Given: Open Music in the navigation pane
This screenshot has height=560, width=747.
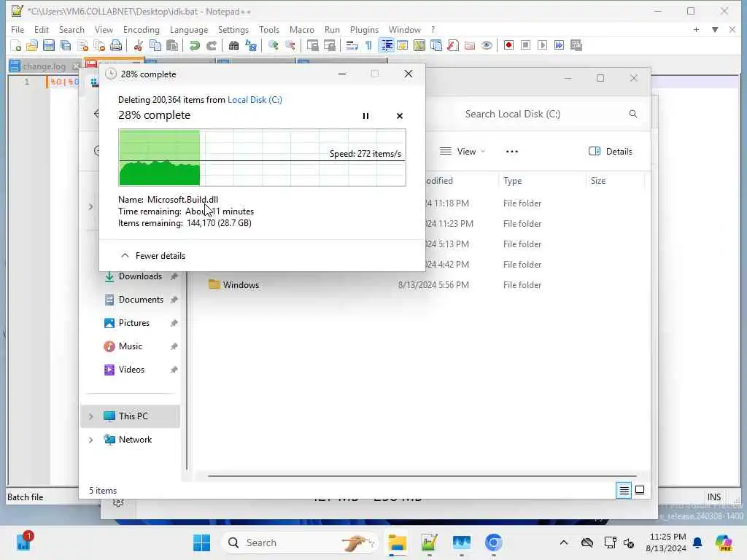Looking at the screenshot, I should point(130,346).
